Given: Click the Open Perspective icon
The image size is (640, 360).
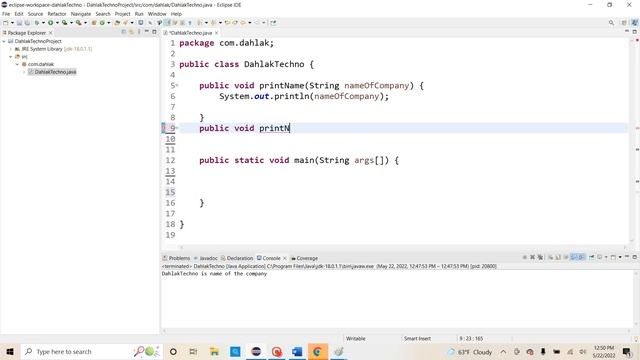Looking at the screenshot, I should [624, 22].
